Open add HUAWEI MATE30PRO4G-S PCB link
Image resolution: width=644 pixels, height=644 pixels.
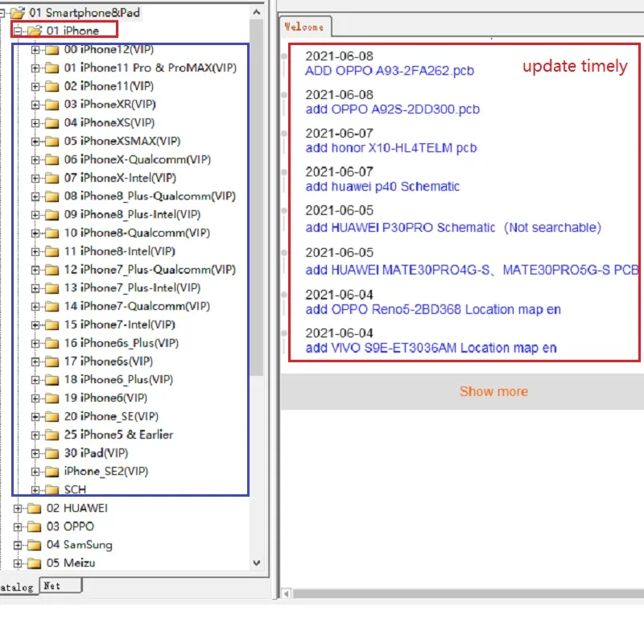coord(472,270)
